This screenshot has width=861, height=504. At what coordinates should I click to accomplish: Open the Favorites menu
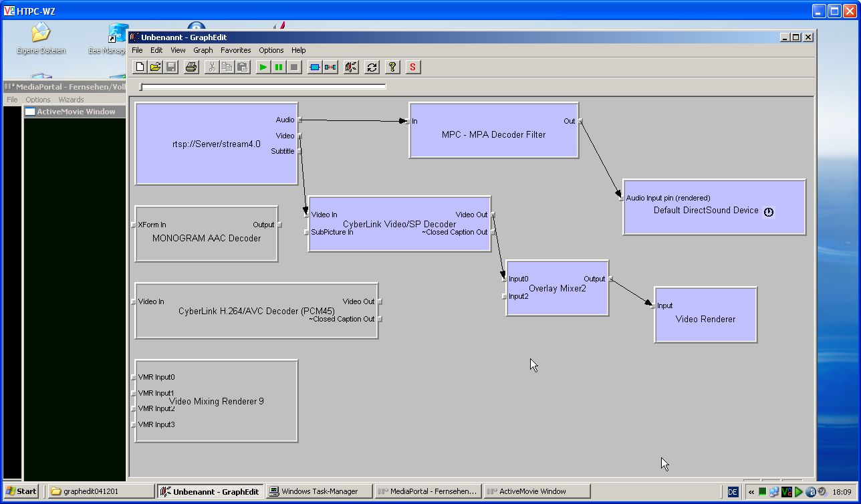tap(236, 50)
